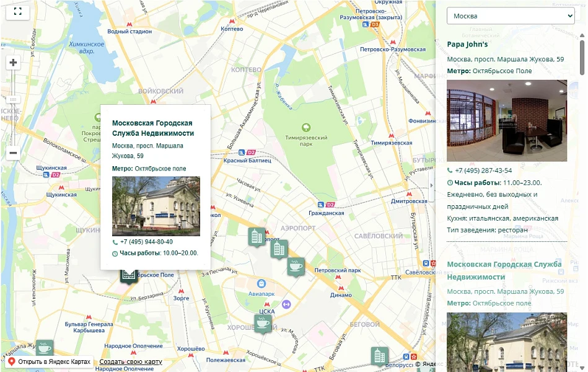Click Тимирязевская metro icon

click(392, 136)
